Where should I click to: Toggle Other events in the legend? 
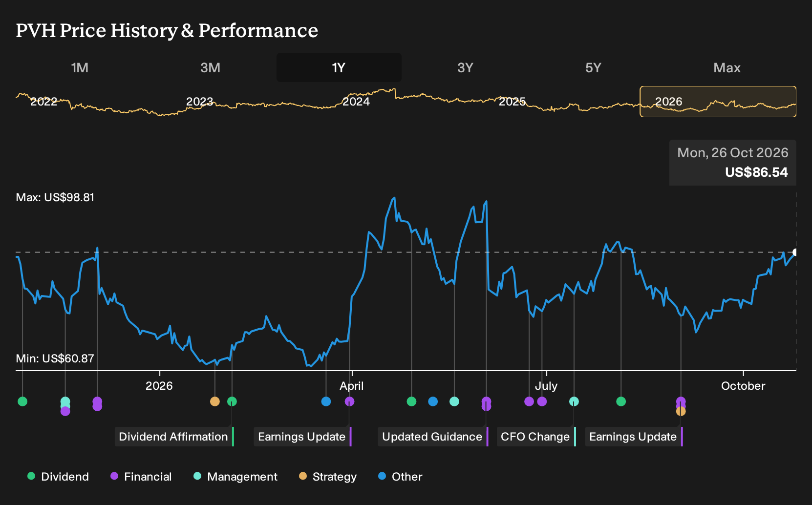[400, 477]
